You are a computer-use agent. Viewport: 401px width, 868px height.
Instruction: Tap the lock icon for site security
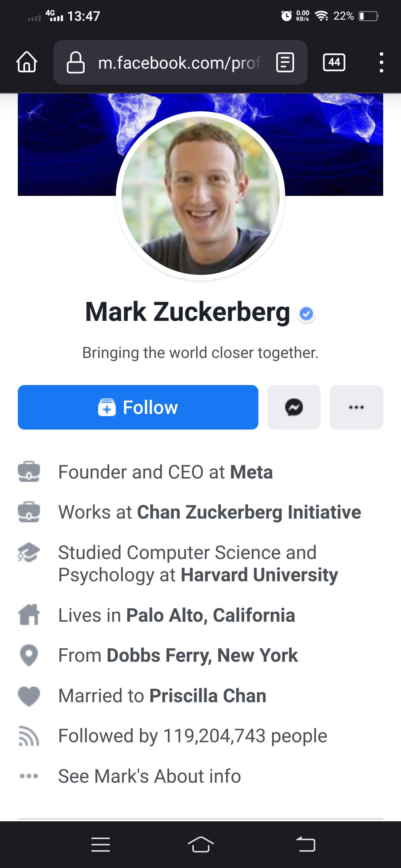75,62
